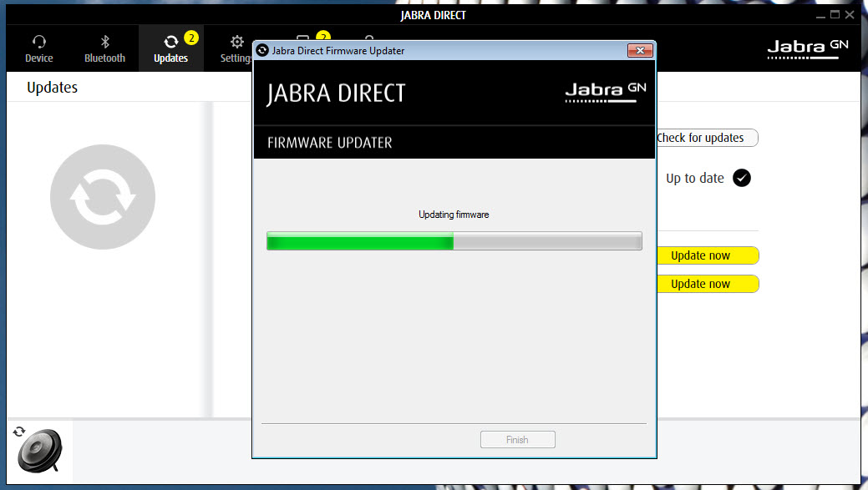
Task: Click the headset Device icon
Action: 38,42
